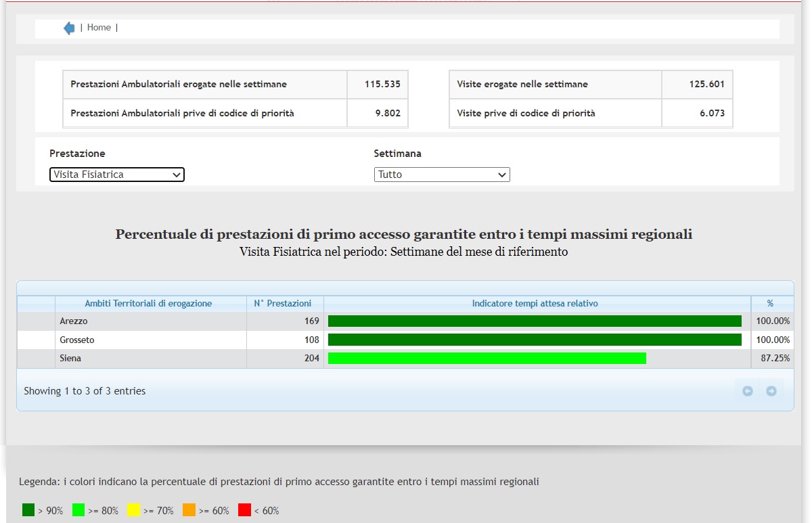Open the Home breadcrumb link

pos(99,28)
